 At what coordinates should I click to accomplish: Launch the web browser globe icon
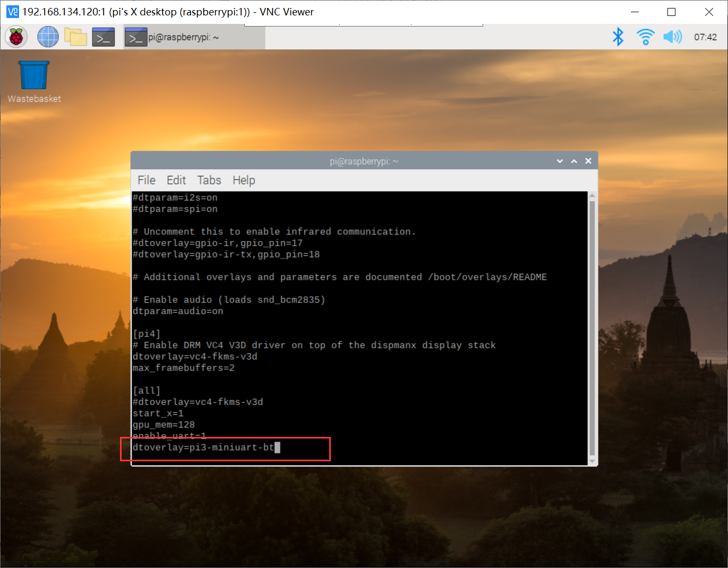click(48, 37)
